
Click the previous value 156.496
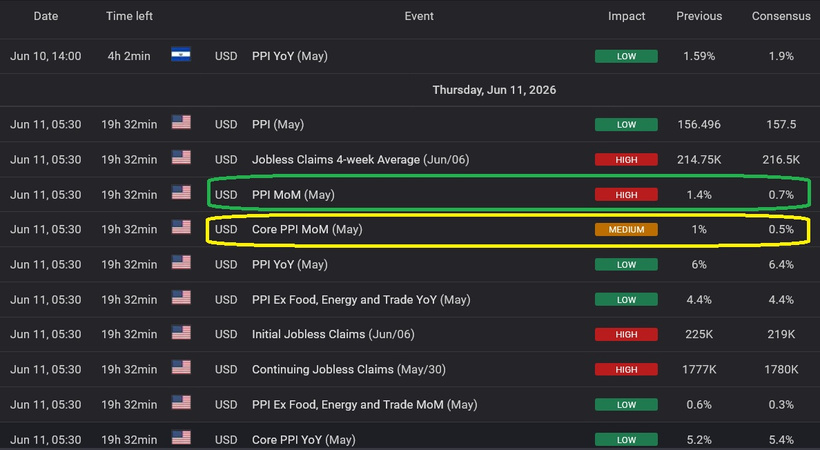point(699,125)
